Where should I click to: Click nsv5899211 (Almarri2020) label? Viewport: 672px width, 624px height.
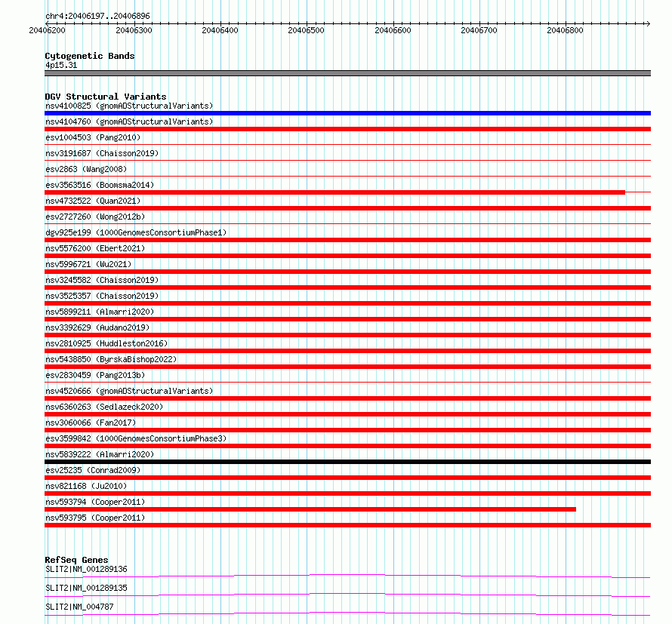coord(100,312)
